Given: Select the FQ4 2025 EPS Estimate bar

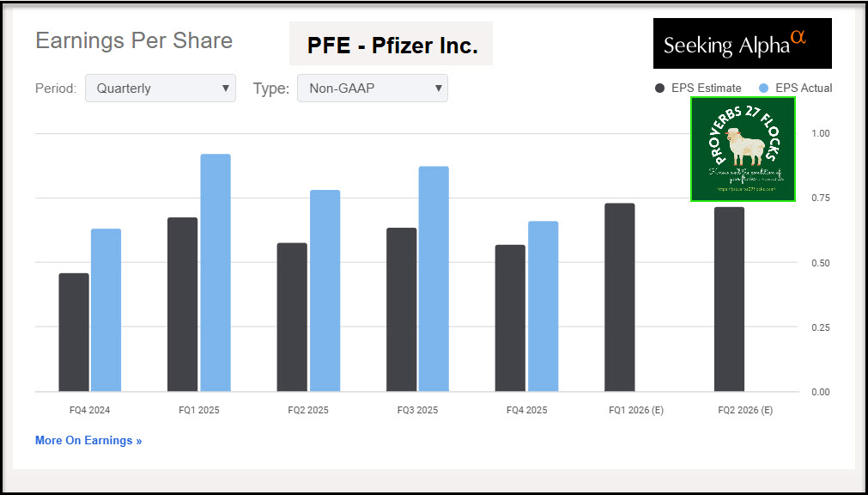Looking at the screenshot, I should [510, 318].
